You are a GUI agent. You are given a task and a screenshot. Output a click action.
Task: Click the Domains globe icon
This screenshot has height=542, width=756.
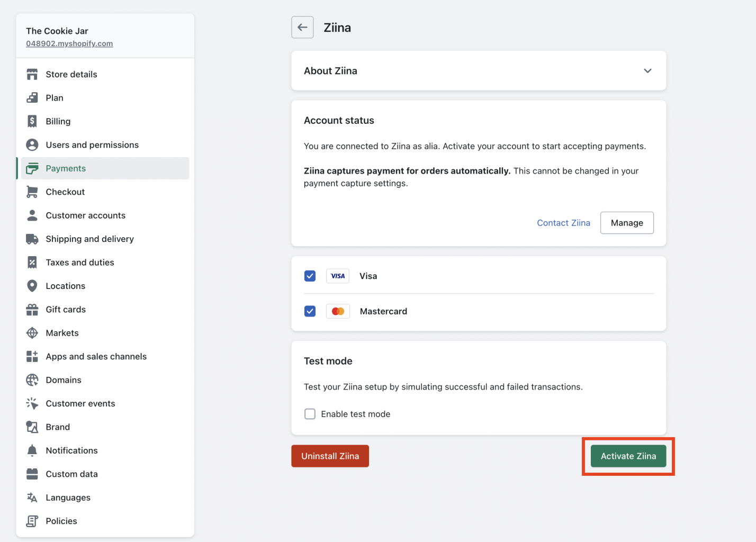[32, 380]
